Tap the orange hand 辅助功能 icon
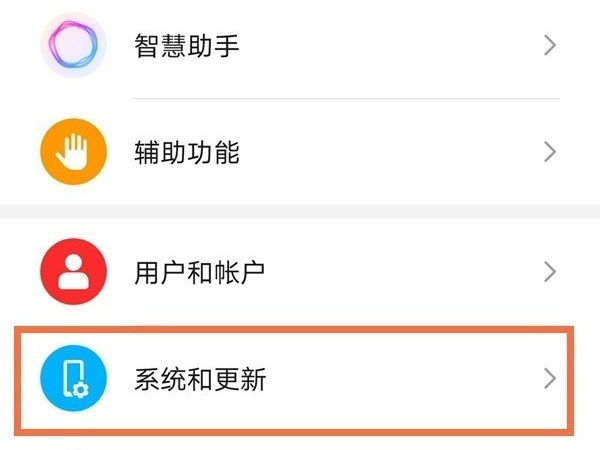The width and height of the screenshot is (600, 450). 73,153
